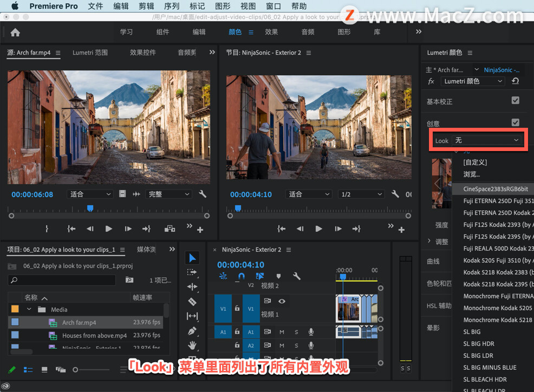Click drag audio only waveform icon
The width and height of the screenshot is (534, 392).
[136, 194]
